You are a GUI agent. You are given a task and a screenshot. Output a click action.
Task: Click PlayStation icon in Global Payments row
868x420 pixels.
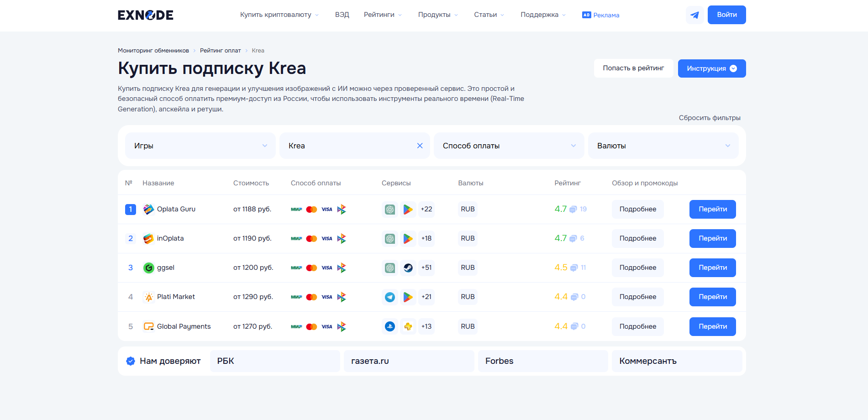point(390,326)
